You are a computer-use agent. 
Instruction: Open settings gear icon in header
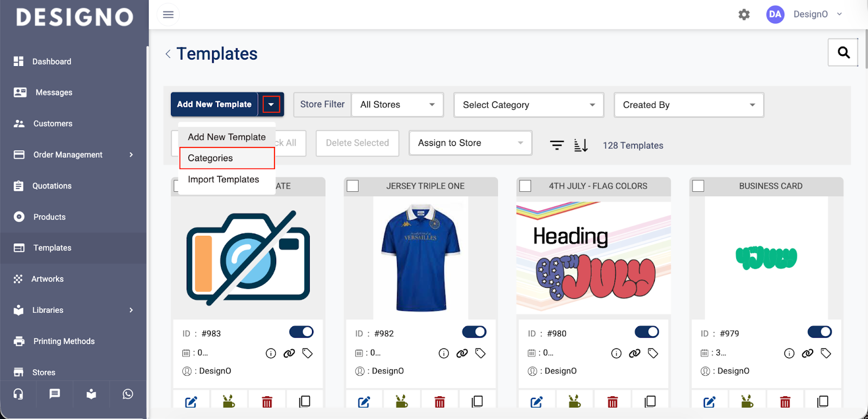click(x=744, y=15)
